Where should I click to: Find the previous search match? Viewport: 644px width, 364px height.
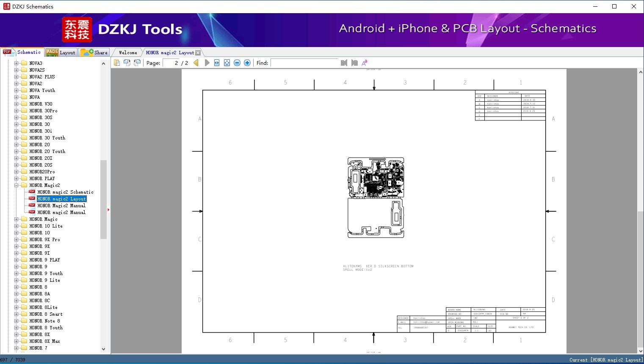[x=344, y=63]
